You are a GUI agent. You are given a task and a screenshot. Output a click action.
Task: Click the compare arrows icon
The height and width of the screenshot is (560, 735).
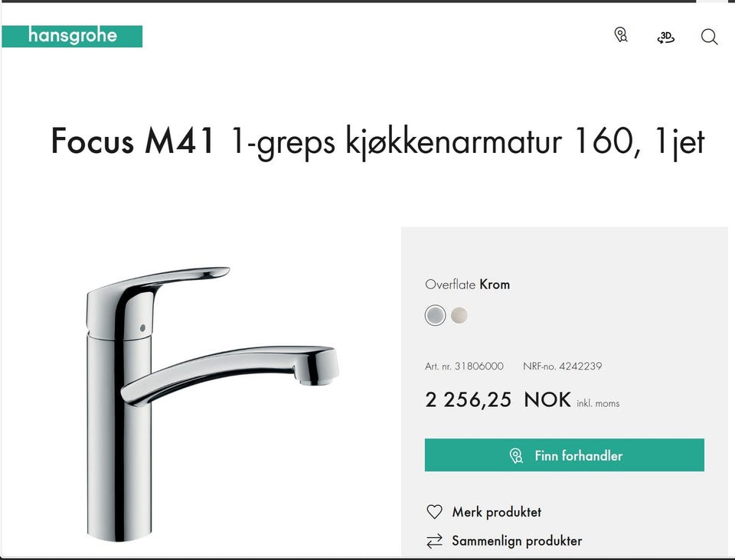pos(435,541)
